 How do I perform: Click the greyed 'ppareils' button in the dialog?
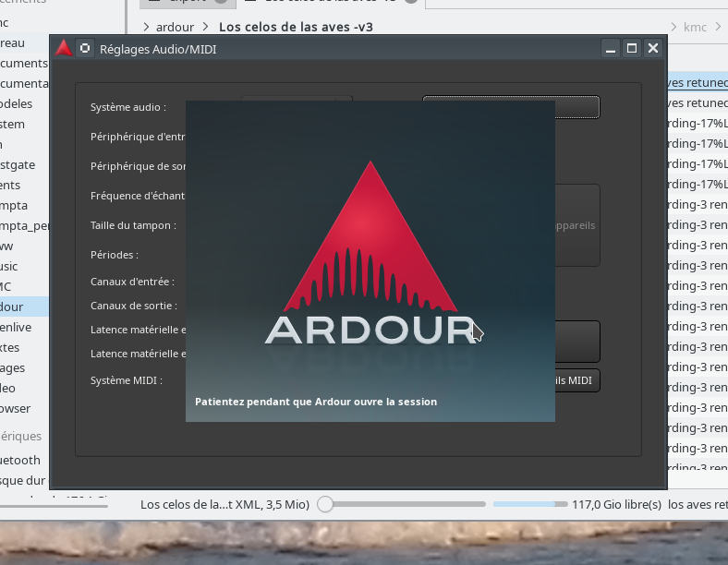(577, 225)
